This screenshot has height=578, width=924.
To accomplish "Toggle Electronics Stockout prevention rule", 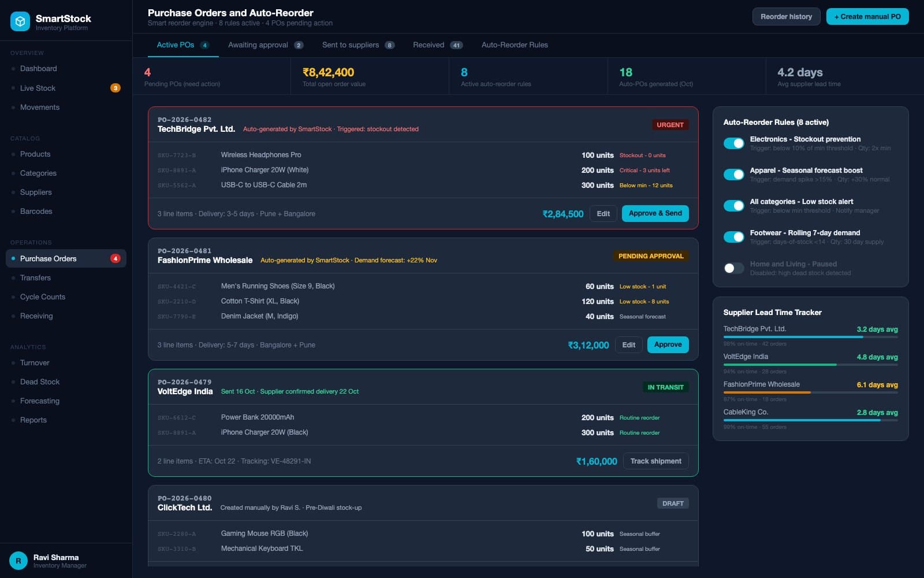I will coord(734,143).
